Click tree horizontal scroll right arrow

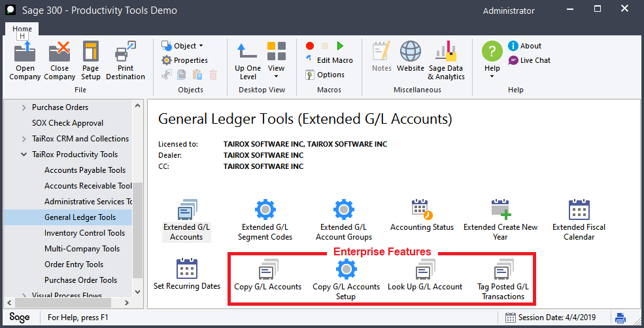coord(126,303)
